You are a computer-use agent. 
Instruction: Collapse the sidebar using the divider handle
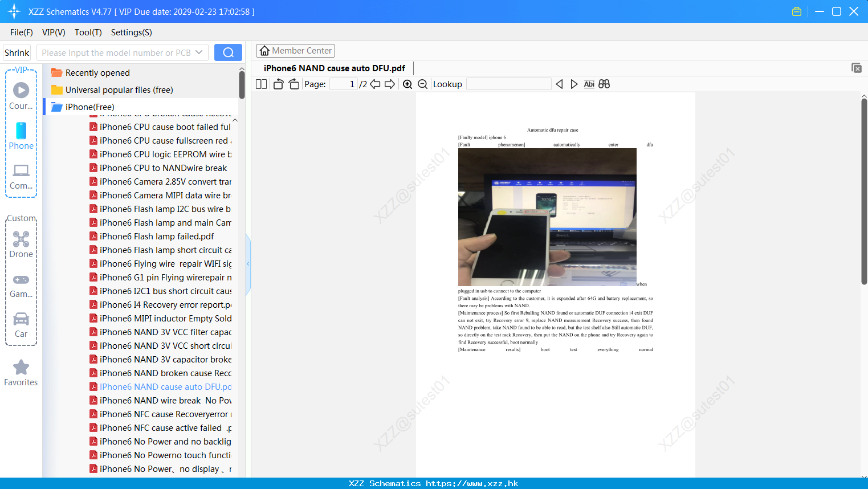coord(248,264)
